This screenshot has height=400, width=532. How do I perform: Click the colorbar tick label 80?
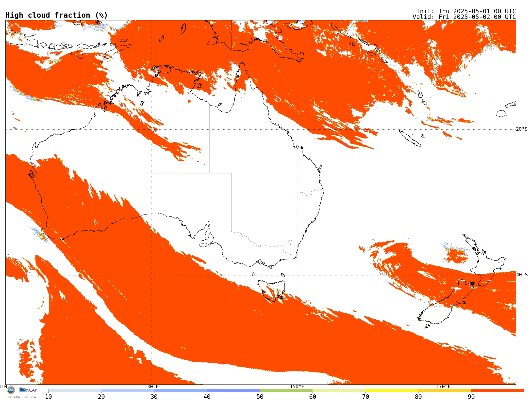coord(418,397)
